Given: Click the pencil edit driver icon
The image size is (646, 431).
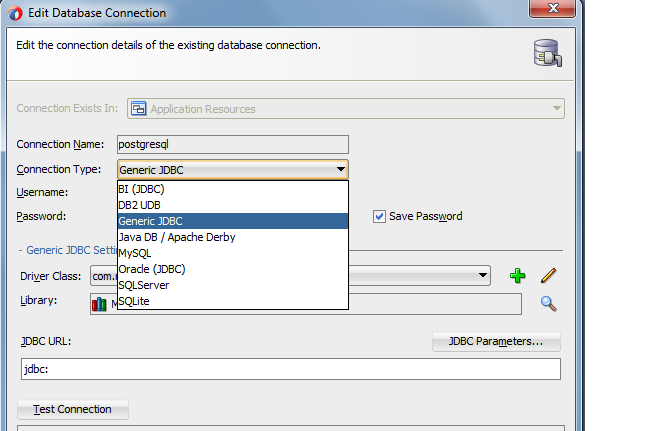Looking at the screenshot, I should click(x=548, y=276).
